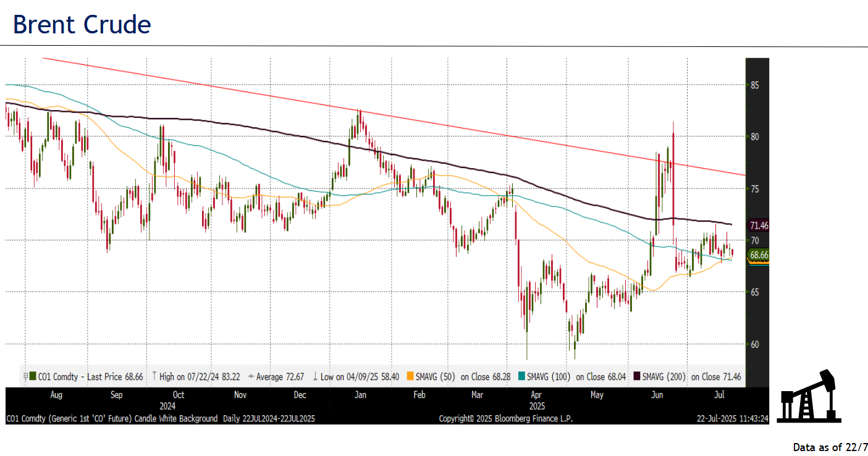The height and width of the screenshot is (456, 868).
Task: Select the Oct 2024 label on timeline
Action: click(x=179, y=394)
